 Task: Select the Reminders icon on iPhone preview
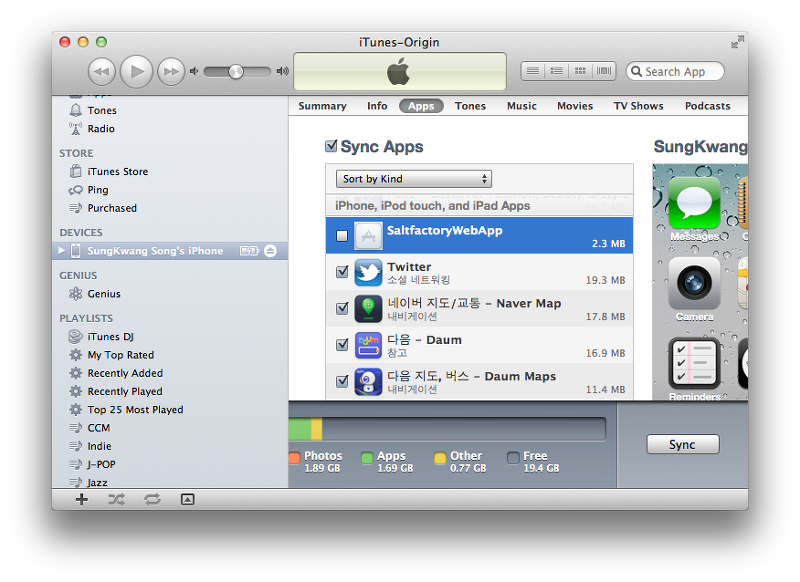(x=694, y=363)
